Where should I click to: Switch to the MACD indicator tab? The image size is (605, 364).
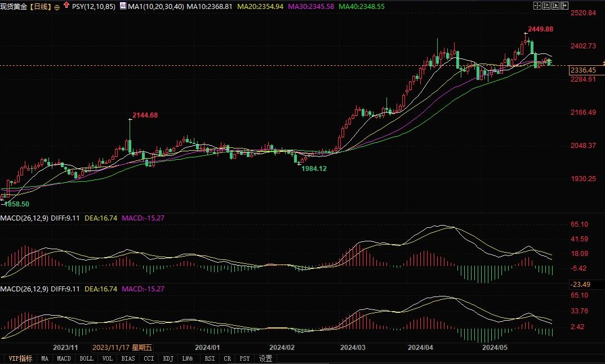64,358
